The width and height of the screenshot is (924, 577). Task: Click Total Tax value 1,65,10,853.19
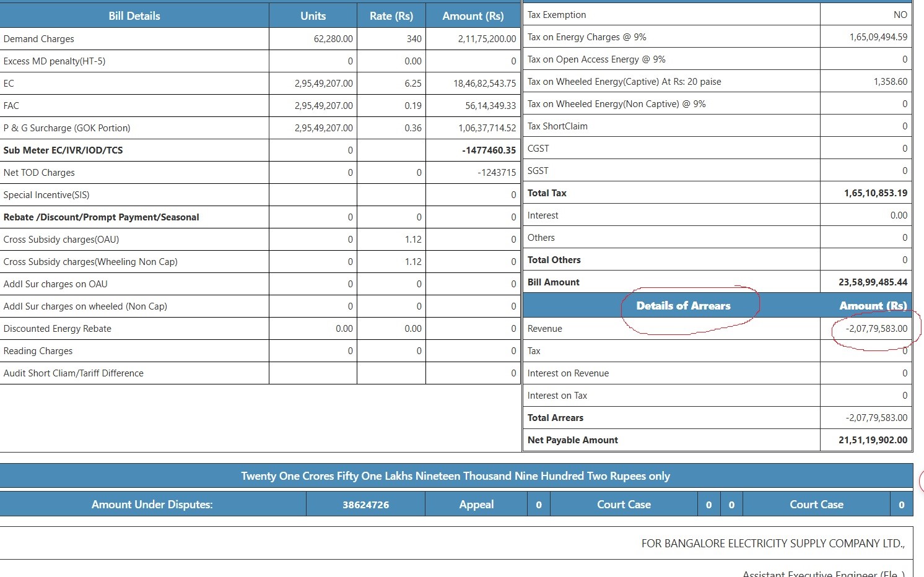coord(876,193)
